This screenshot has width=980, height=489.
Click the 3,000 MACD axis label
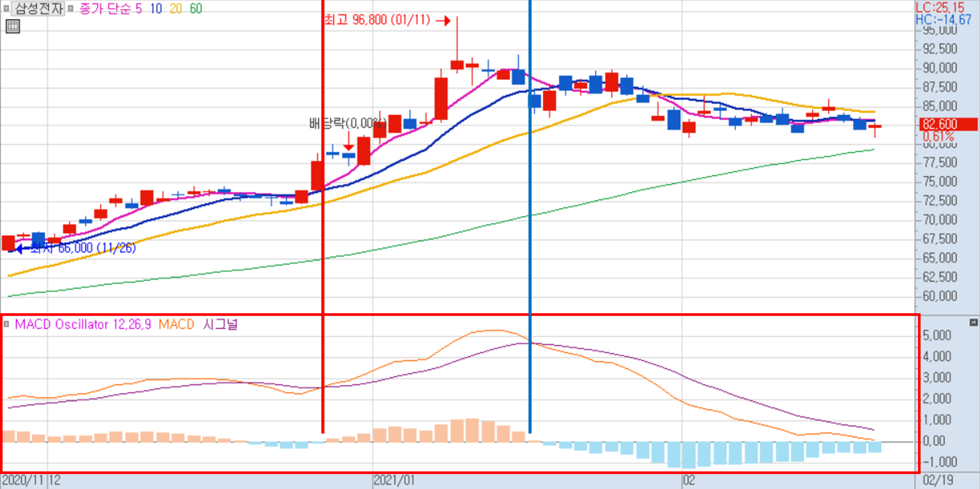937,378
